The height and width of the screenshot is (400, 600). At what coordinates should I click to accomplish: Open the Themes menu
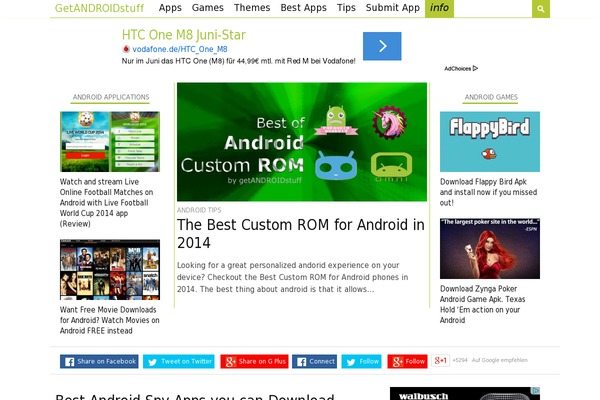(252, 8)
